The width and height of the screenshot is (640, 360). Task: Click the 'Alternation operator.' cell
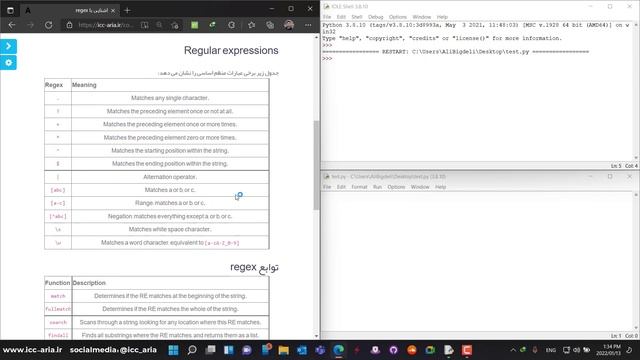point(170,177)
